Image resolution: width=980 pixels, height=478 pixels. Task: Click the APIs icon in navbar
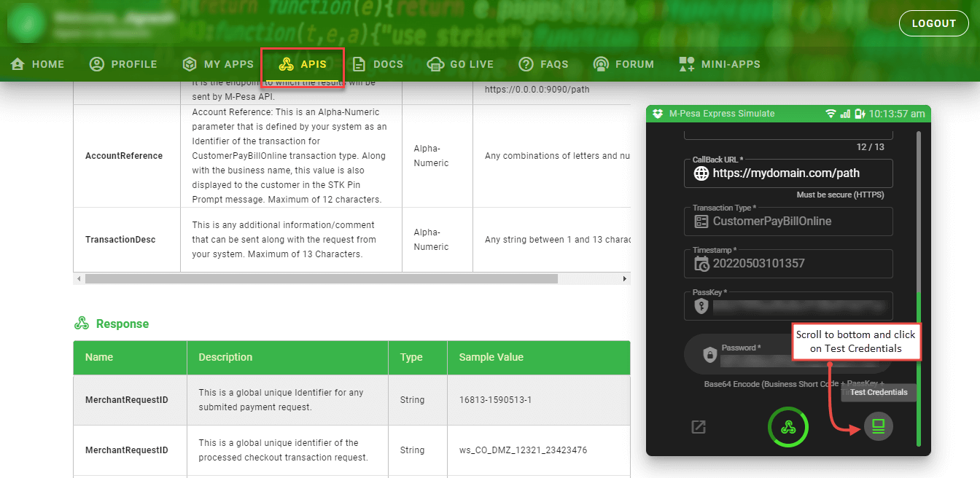(x=286, y=64)
